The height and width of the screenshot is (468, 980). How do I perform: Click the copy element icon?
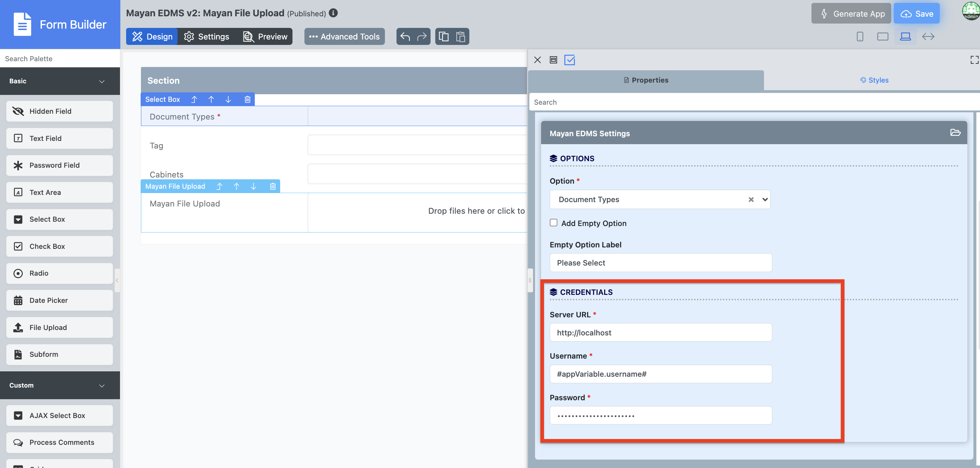point(444,37)
